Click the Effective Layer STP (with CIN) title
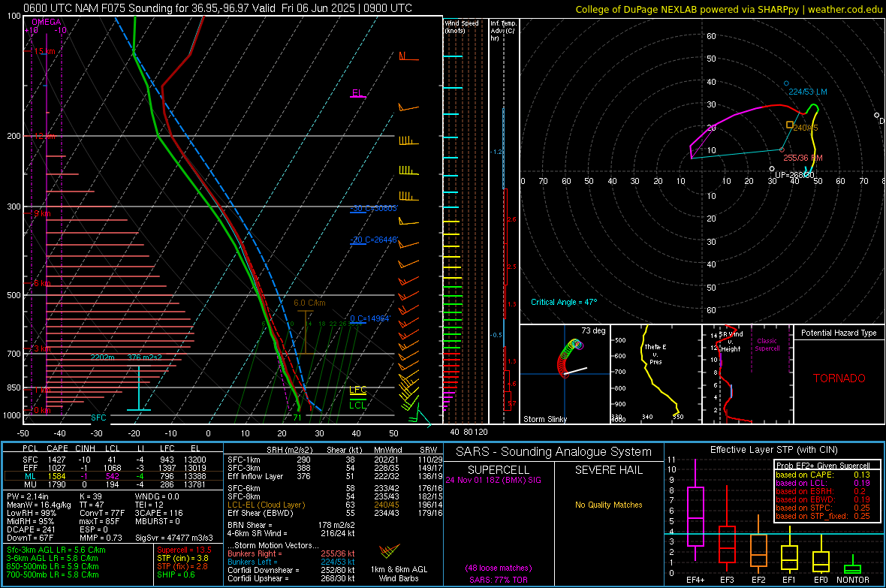The width and height of the screenshot is (886, 588). [773, 450]
